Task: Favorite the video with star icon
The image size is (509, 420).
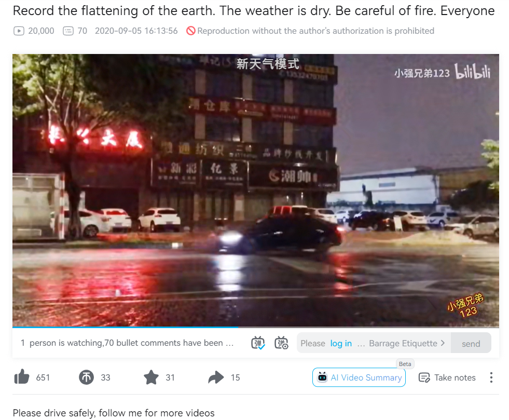Action: click(x=152, y=377)
